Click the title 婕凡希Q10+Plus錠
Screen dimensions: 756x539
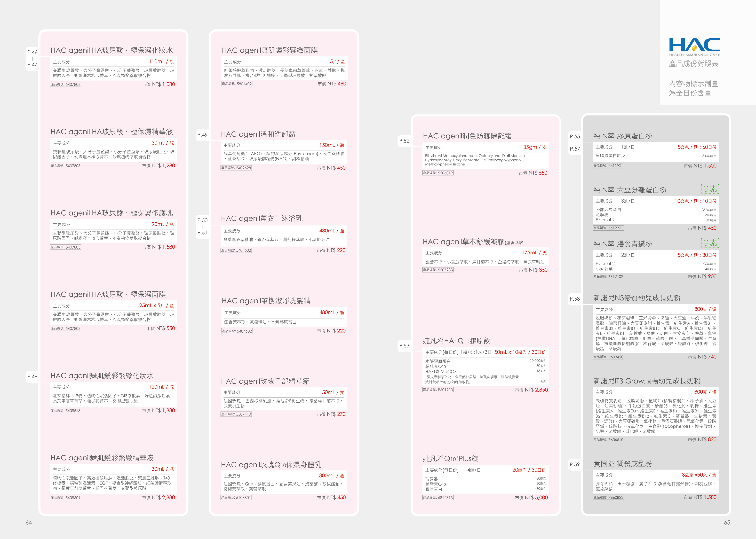[x=450, y=459]
